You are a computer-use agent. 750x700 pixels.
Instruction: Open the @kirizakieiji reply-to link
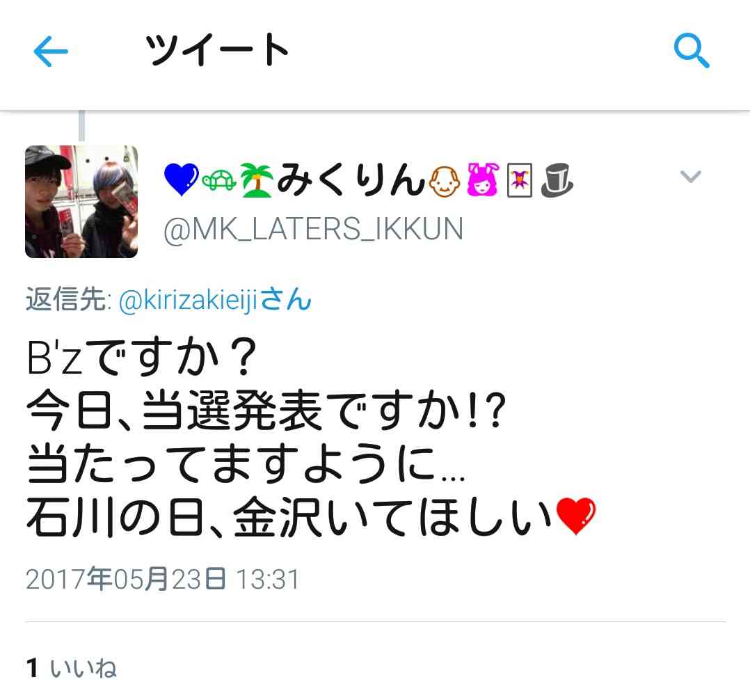pos(215,301)
